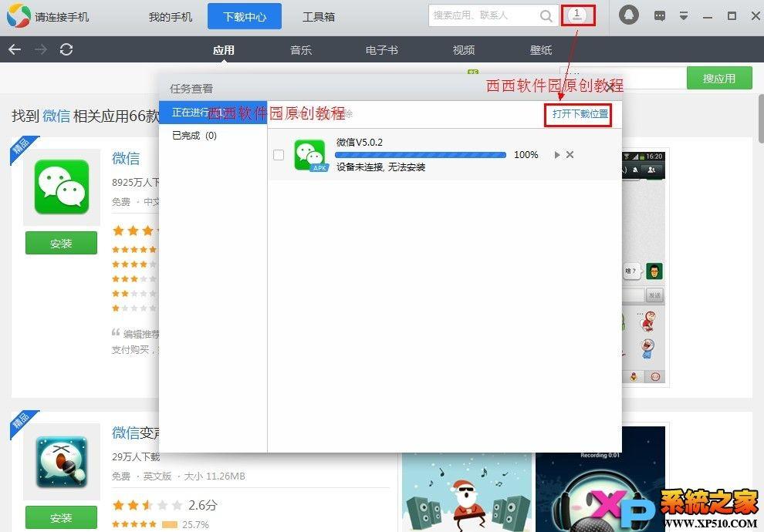This screenshot has width=764, height=532.
Task: Click the 100% progress label
Action: tap(526, 155)
